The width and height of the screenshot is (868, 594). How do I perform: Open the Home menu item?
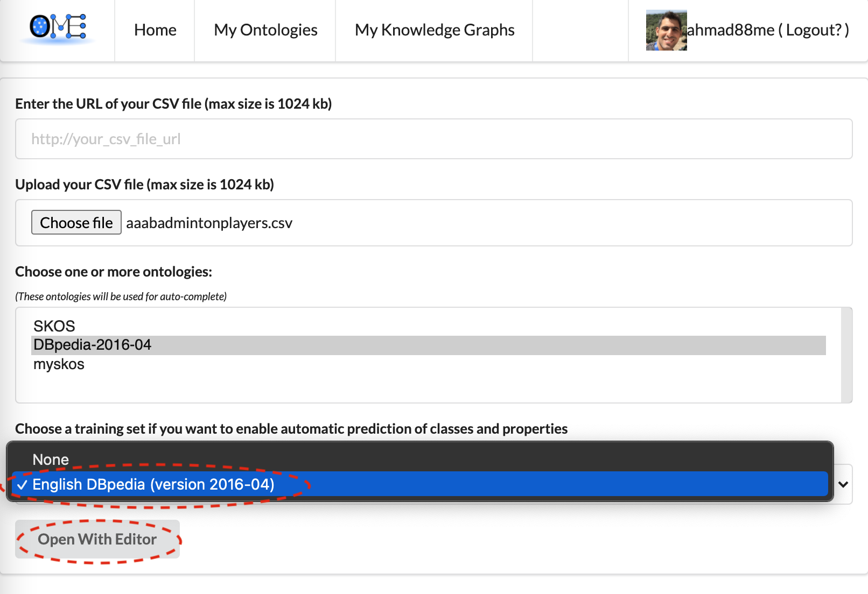tap(155, 30)
